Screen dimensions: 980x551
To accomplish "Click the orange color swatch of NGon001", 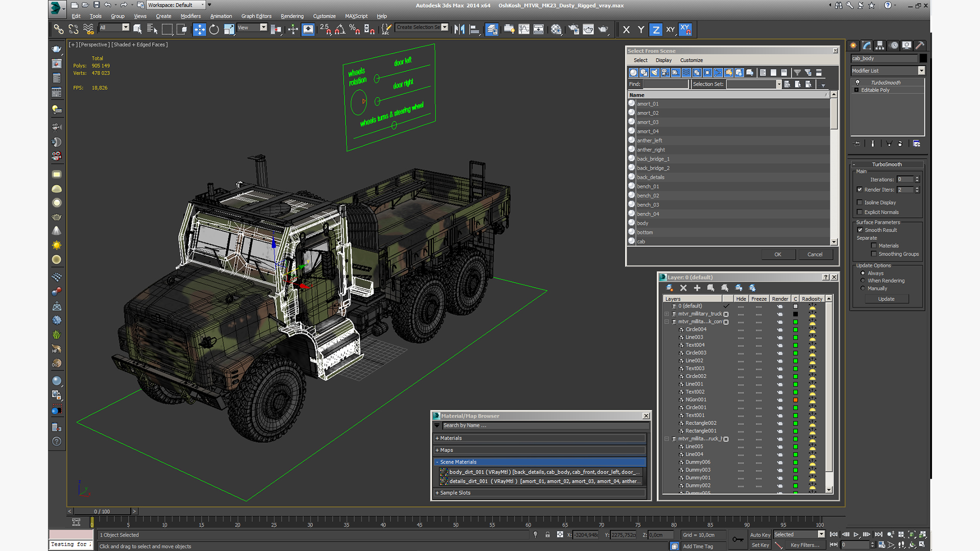I will point(795,400).
